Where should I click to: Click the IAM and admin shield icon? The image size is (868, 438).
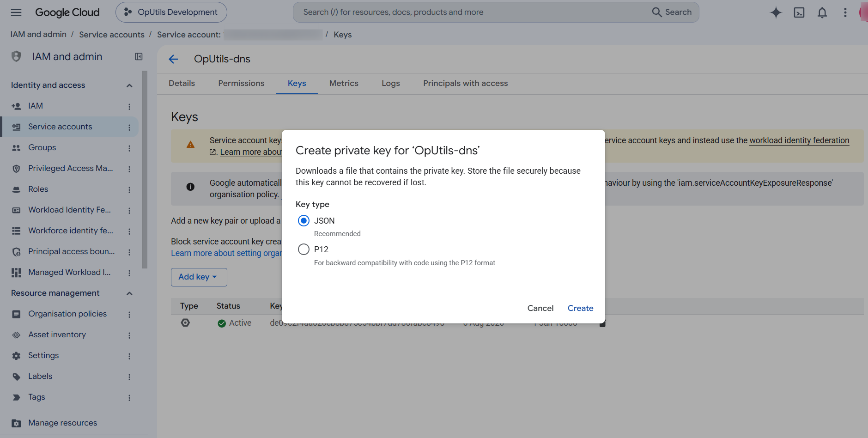[16, 56]
